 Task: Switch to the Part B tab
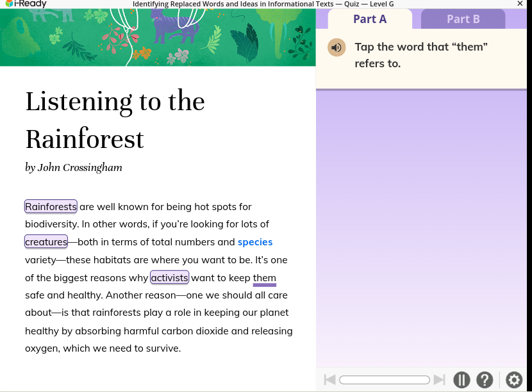[463, 19]
